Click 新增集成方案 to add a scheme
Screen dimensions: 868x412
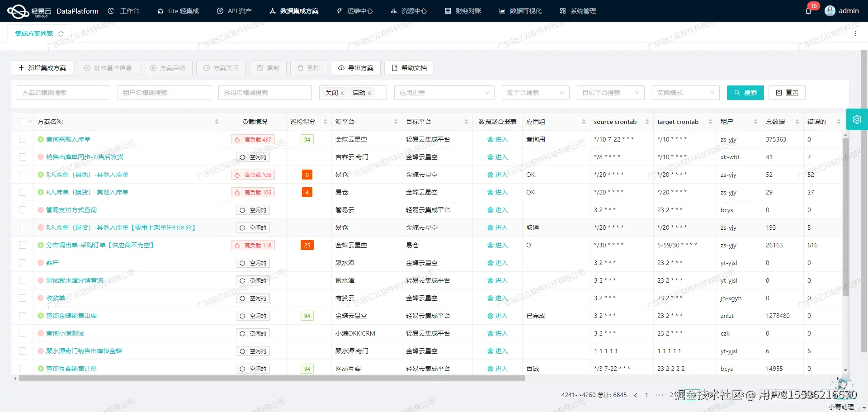[x=42, y=68]
